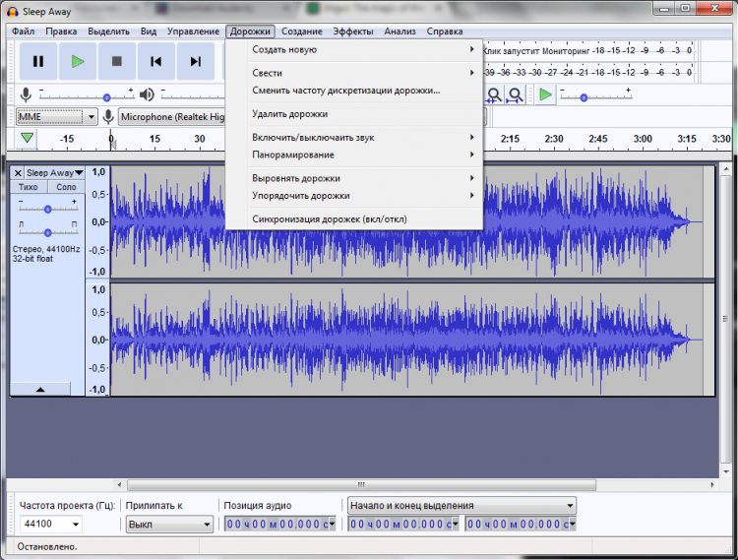Click the microphone icon next to the device list
This screenshot has width=738, height=560.
click(x=107, y=116)
